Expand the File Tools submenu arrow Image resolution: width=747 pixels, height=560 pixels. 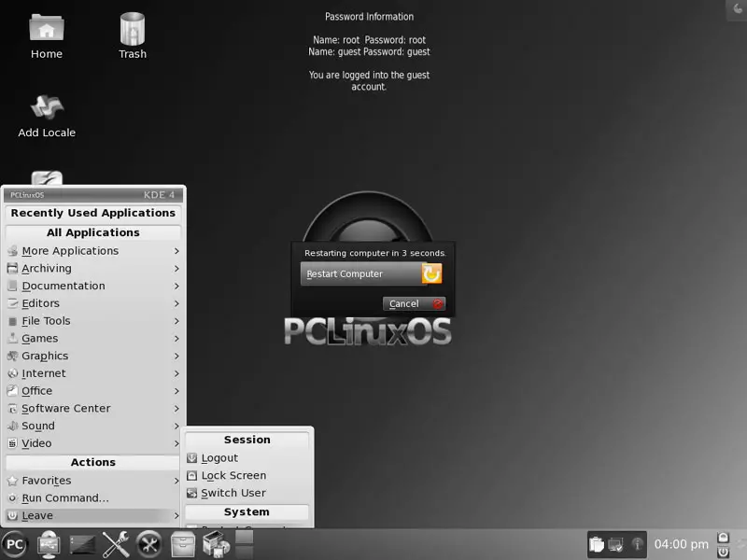pyautogui.click(x=176, y=321)
